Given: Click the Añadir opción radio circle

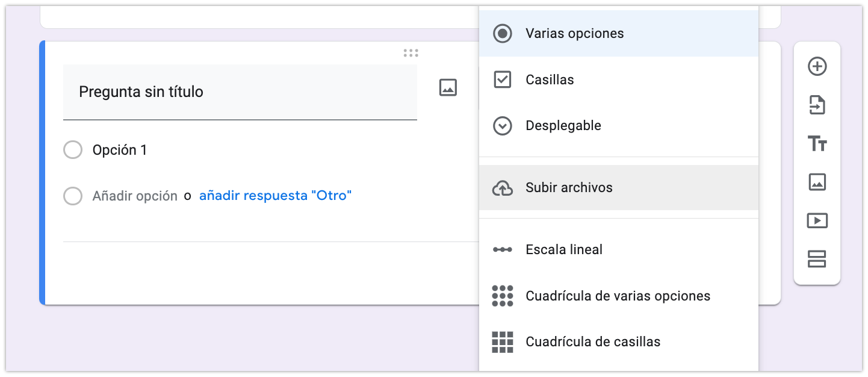Looking at the screenshot, I should tap(73, 196).
